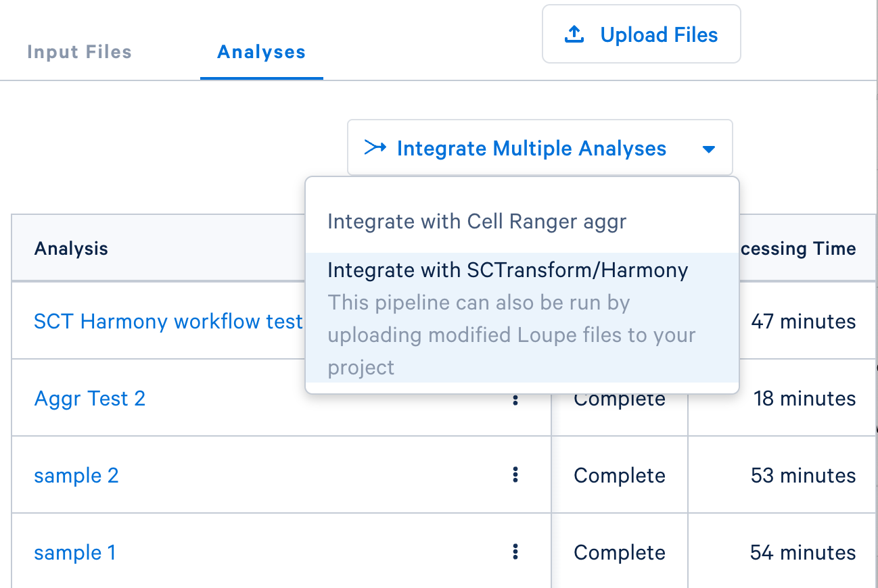Screen dimensions: 878x588
Task: Open the sample 1 analysis link
Action: pyautogui.click(x=75, y=552)
